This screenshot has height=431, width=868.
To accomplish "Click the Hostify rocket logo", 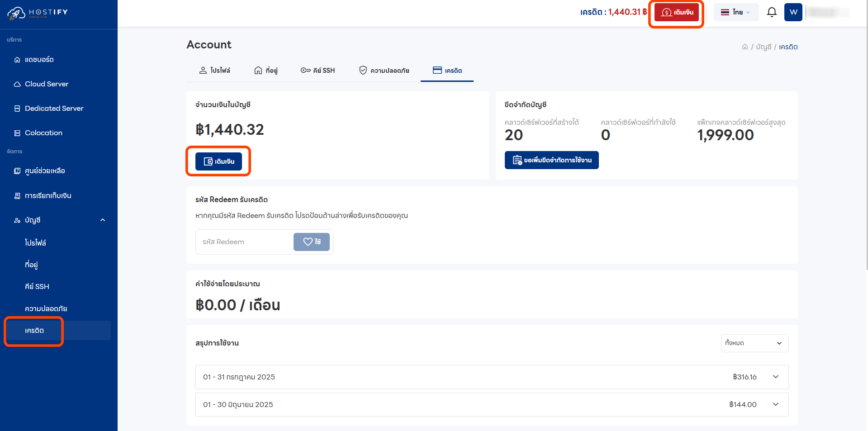I will (x=16, y=13).
